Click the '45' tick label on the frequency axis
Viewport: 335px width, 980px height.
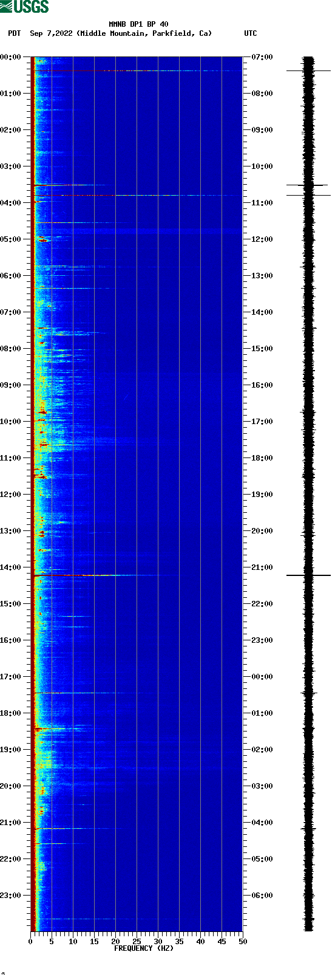pos(222,942)
